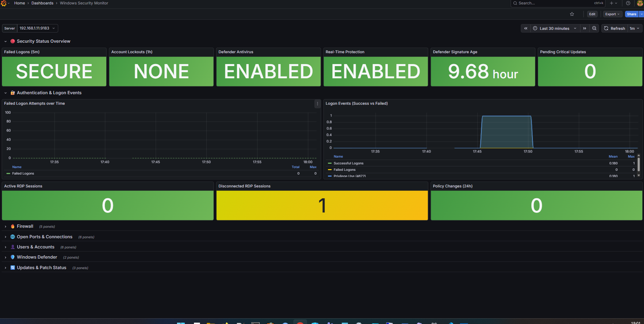Open the plus New menu
This screenshot has height=324, width=644.
614,3
